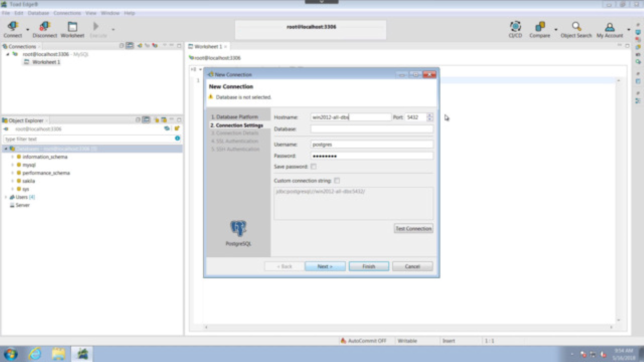Open Object Search
This screenshot has width=644, height=362.
point(576,30)
